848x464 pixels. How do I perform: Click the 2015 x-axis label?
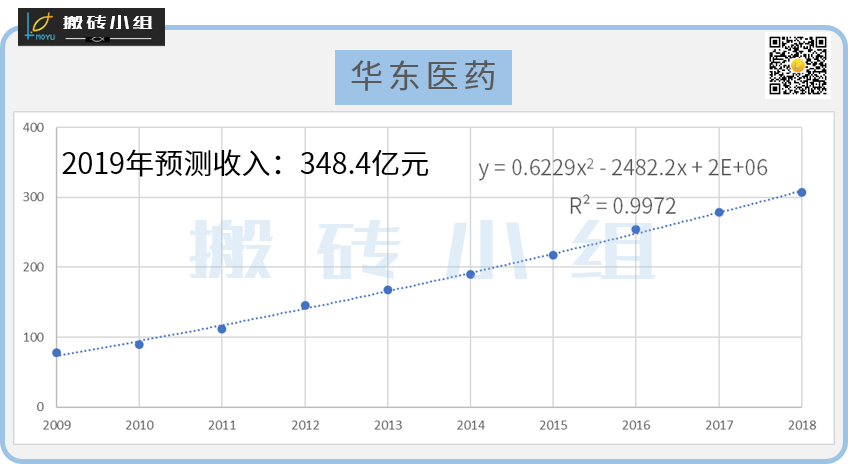553,425
